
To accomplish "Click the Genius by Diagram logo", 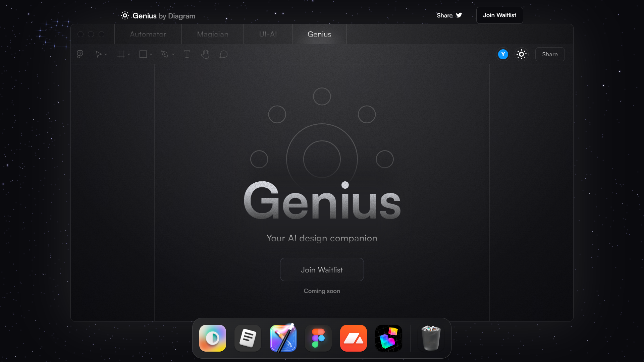I will point(158,16).
